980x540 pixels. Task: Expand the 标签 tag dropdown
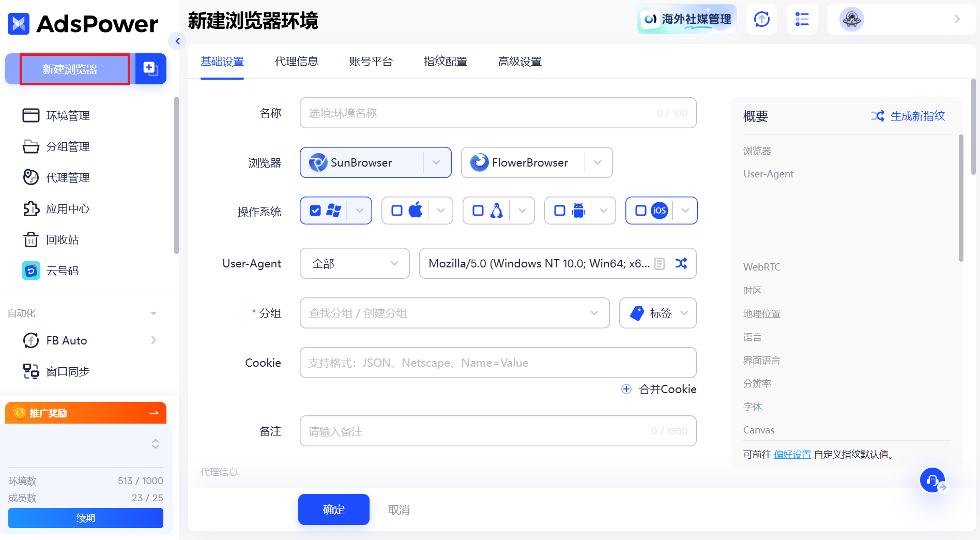pyautogui.click(x=685, y=313)
